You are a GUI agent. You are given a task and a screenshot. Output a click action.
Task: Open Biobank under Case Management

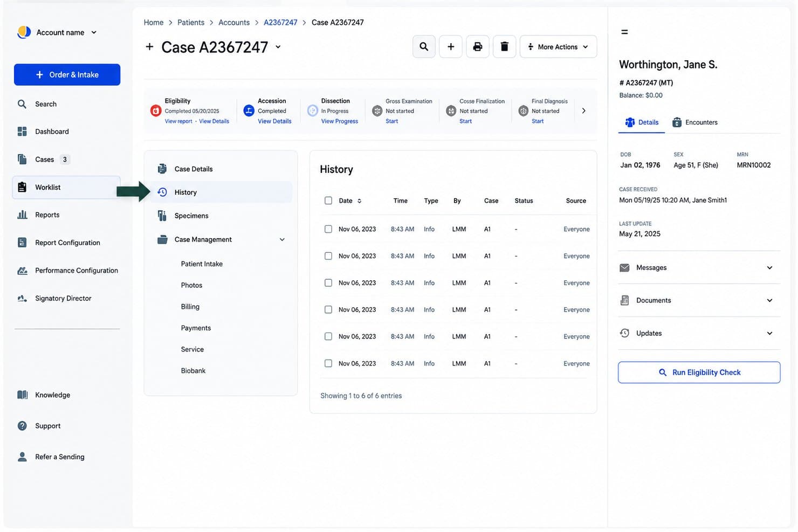coord(193,371)
